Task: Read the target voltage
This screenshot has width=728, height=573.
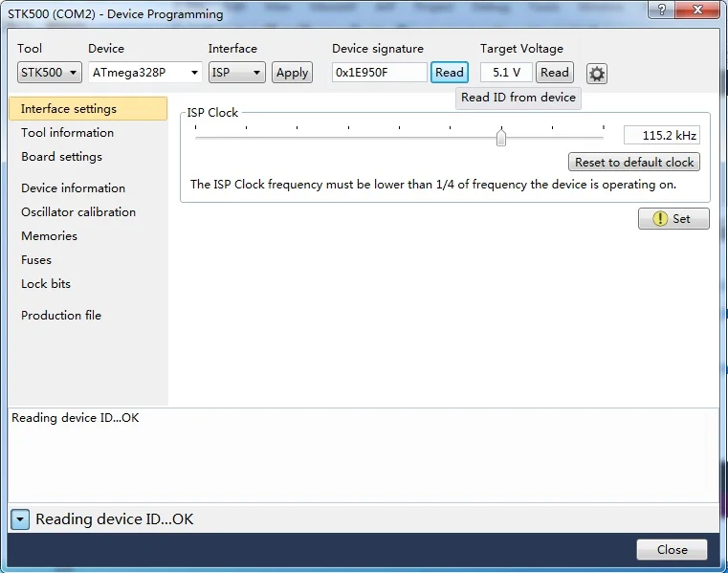Action: pos(554,73)
